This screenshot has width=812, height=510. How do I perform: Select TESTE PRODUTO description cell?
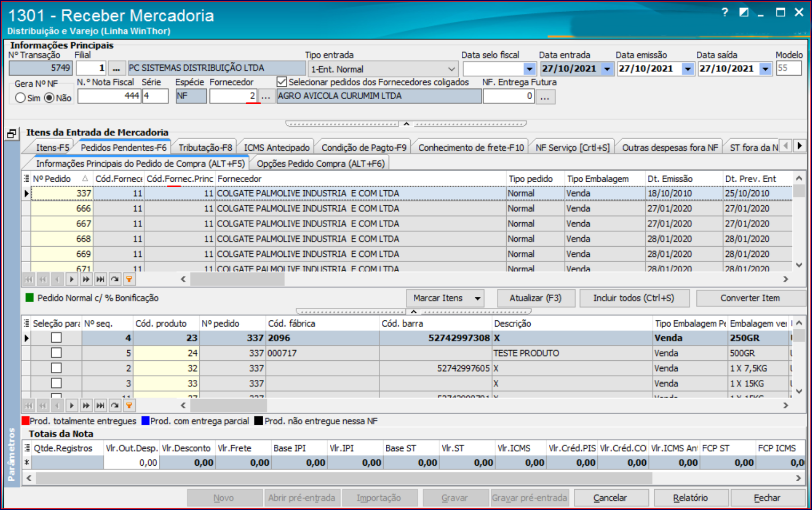pos(572,353)
